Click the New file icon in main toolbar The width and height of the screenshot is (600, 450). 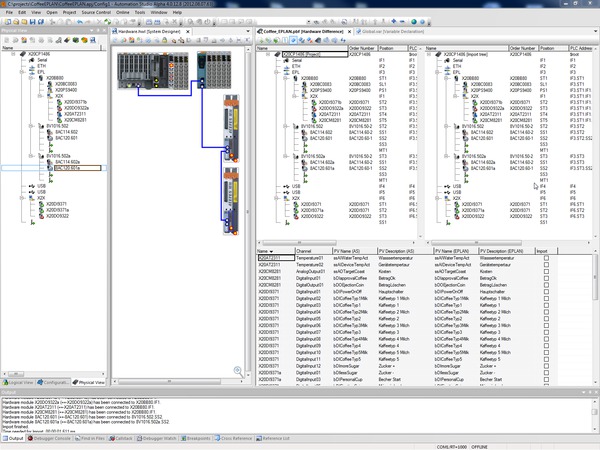coord(6,20)
